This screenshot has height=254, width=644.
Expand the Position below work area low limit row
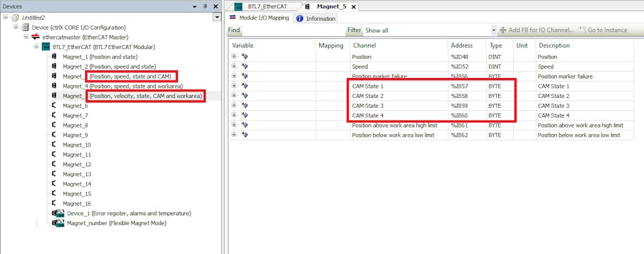tap(234, 135)
